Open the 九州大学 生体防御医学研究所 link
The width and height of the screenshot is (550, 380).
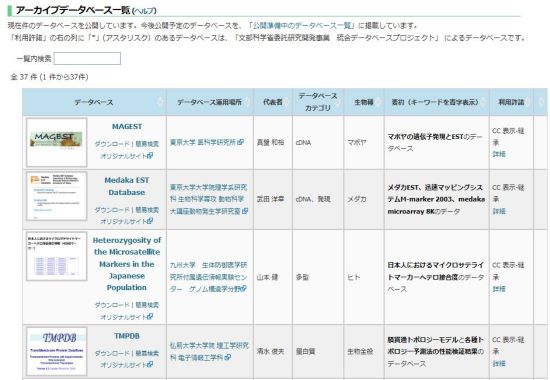pyautogui.click(x=208, y=277)
